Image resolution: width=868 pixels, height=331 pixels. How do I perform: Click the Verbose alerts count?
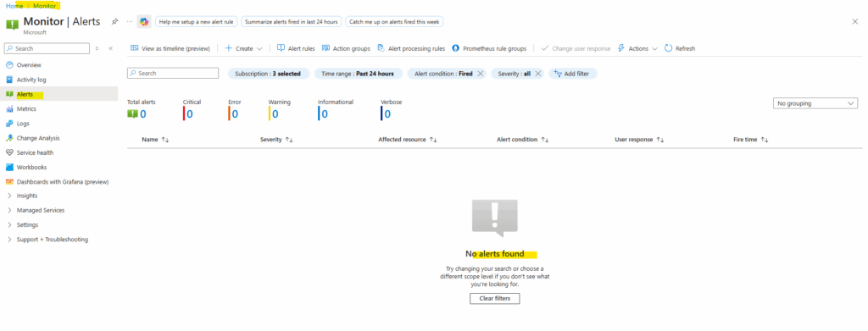coord(387,113)
